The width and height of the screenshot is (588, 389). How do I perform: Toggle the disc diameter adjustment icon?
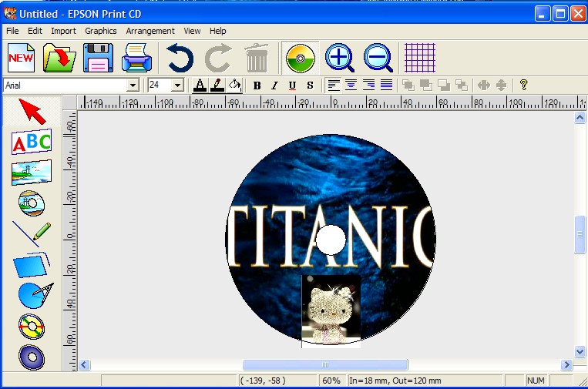(300, 58)
